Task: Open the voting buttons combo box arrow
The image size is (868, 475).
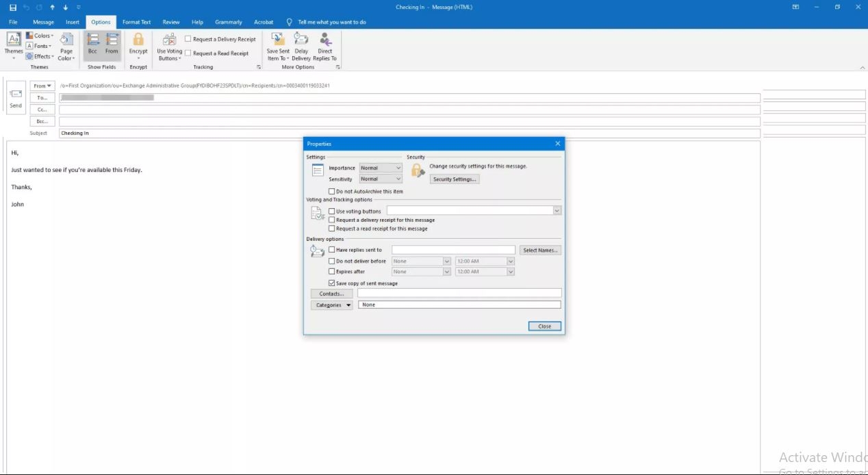Action: tap(557, 211)
